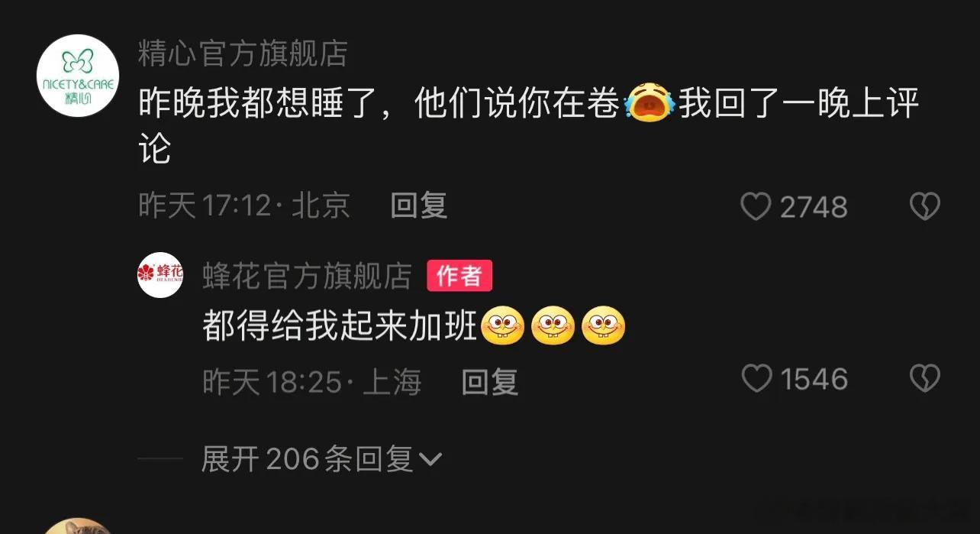Tap the last grinning emoji in reply
The height and width of the screenshot is (534, 980).
[603, 326]
